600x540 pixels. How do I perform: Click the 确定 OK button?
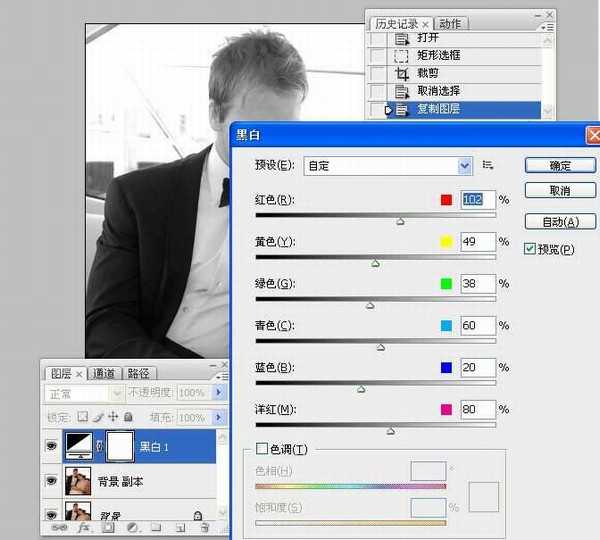click(560, 166)
